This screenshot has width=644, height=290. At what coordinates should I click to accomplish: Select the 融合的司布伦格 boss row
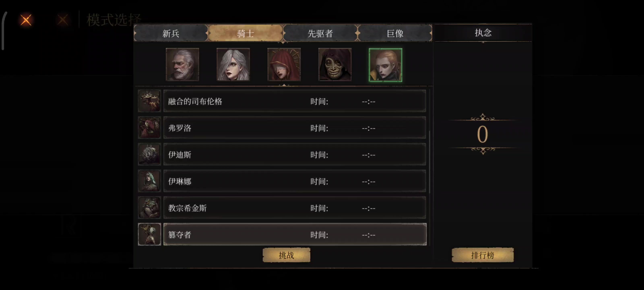pos(295,101)
